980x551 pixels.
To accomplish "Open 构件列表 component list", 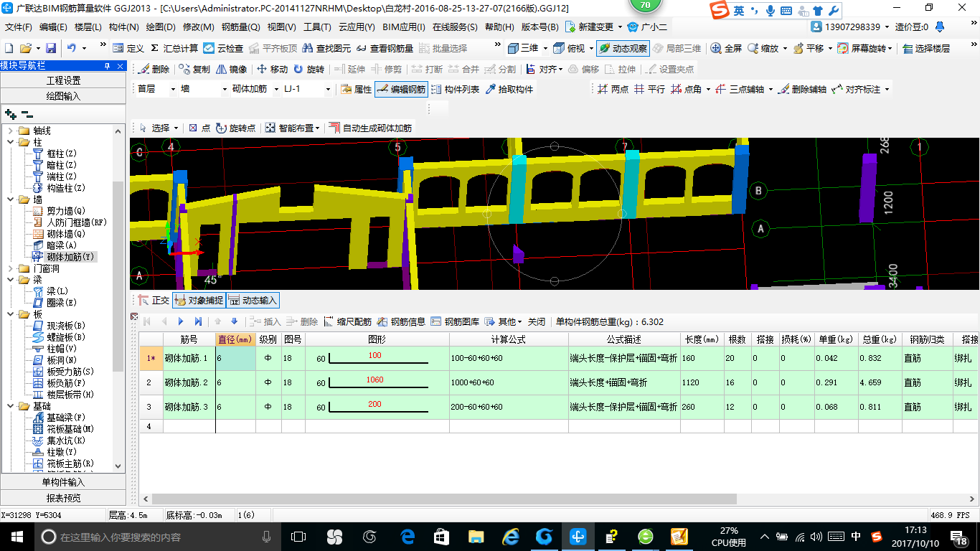I will tap(455, 89).
